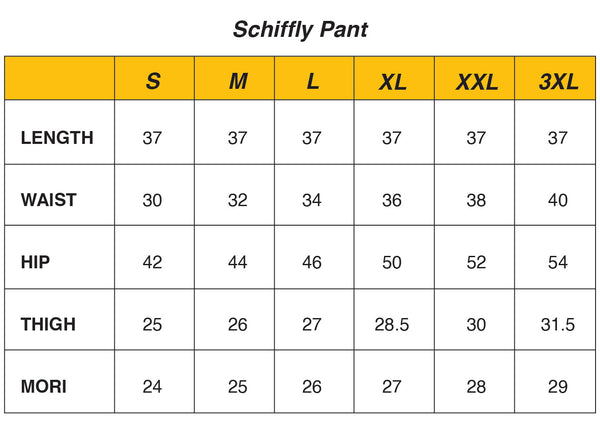Click the THIGH row label
The height and width of the screenshot is (422, 600).
point(48,324)
